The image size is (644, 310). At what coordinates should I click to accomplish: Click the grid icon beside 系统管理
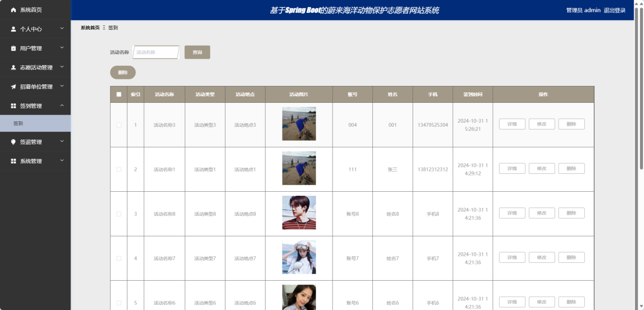point(13,161)
